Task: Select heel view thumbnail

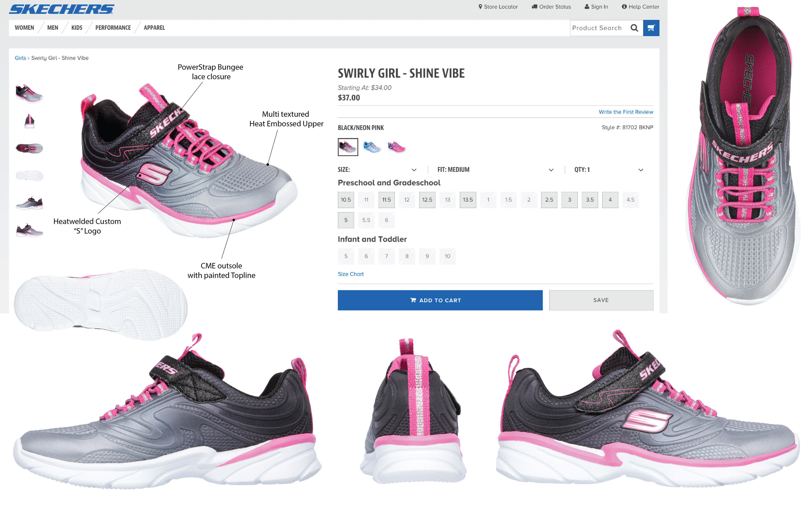Action: click(29, 121)
